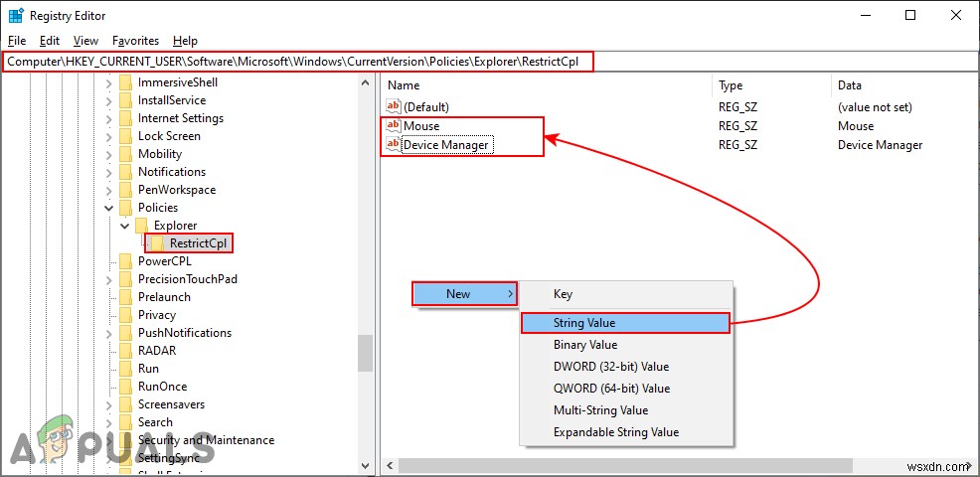Click the PrecisionTouchPad folder icon
Image resolution: width=980 pixels, height=477 pixels.
tap(126, 279)
